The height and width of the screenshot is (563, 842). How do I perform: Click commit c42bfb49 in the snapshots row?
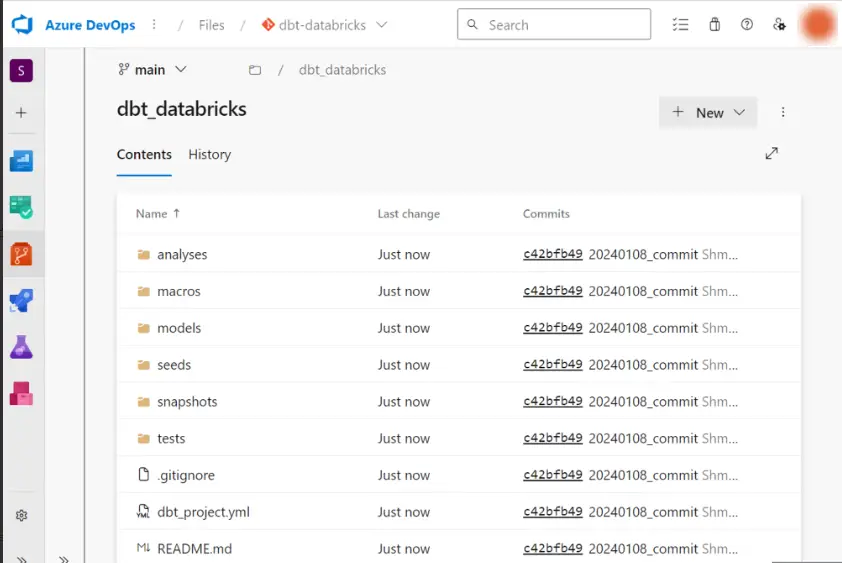point(553,401)
